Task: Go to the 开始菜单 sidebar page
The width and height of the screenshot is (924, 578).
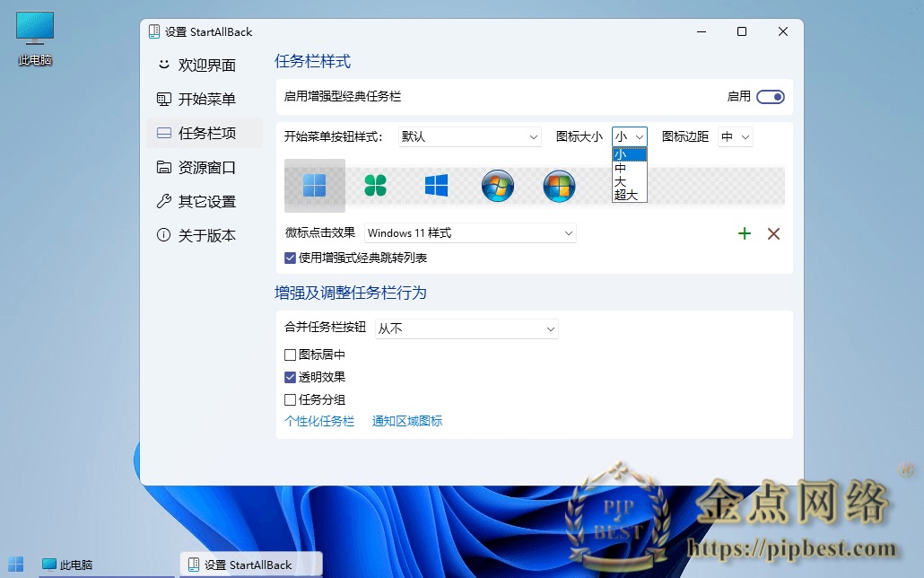Action: tap(205, 99)
